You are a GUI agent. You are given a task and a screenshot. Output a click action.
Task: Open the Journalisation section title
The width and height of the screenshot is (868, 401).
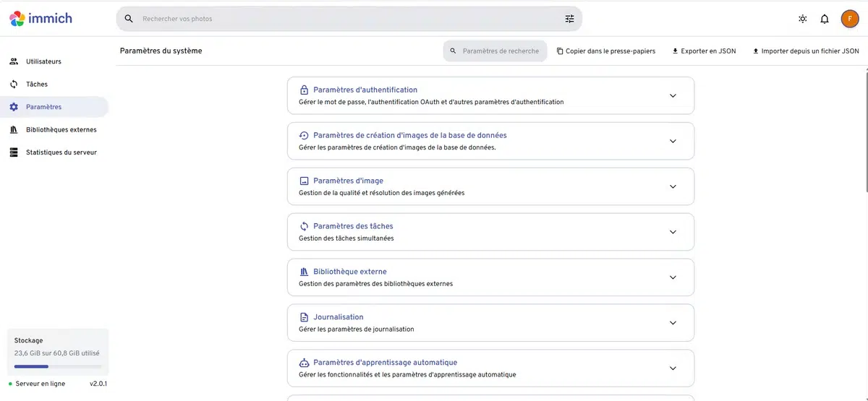(x=339, y=317)
